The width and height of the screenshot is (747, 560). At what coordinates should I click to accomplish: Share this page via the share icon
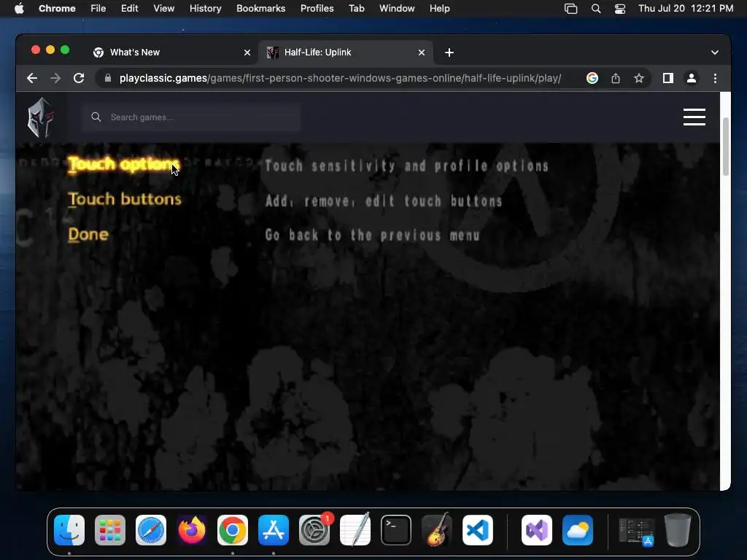[x=616, y=78]
